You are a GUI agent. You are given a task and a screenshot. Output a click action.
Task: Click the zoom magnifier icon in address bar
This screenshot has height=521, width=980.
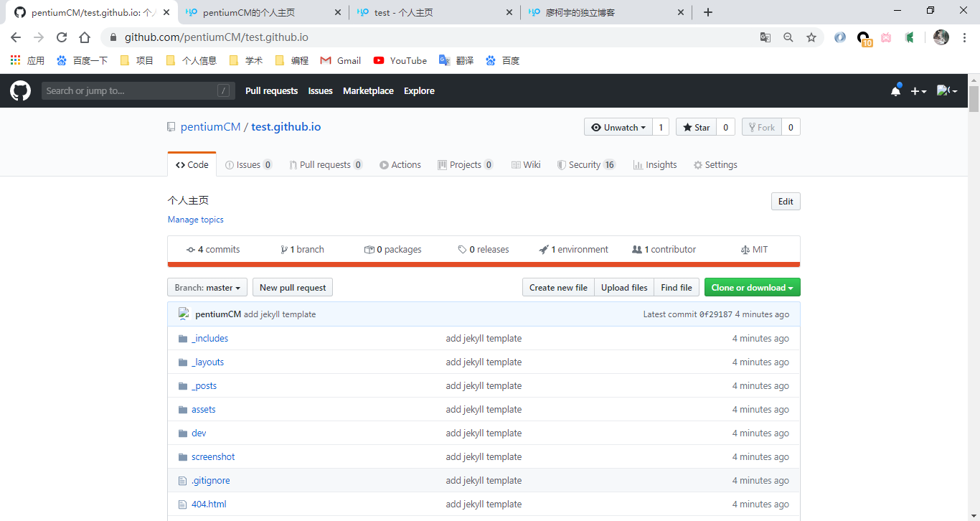(x=788, y=37)
